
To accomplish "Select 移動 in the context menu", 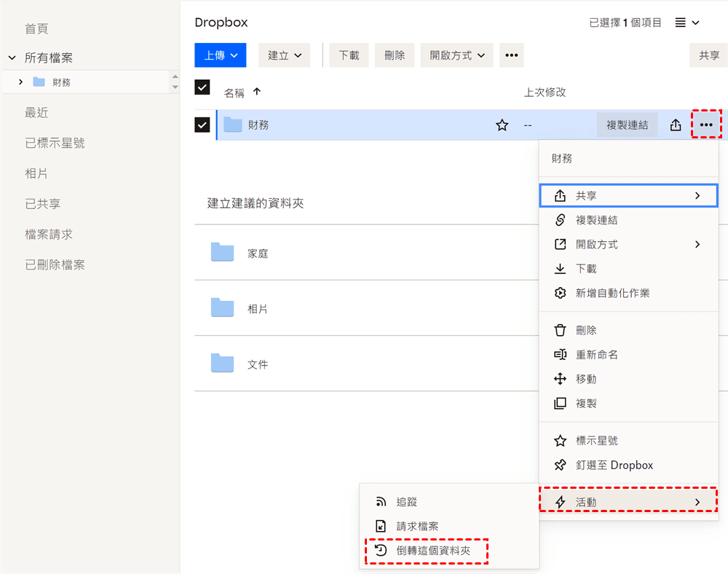I will (629, 379).
